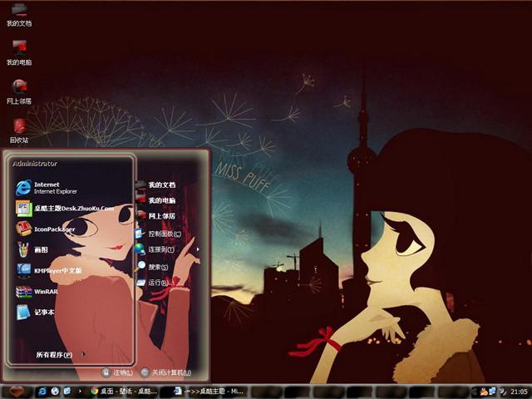Image resolution: width=532 pixels, height=399 pixels.
Task: Expand the quick launch overflow arrow
Action: [80, 392]
